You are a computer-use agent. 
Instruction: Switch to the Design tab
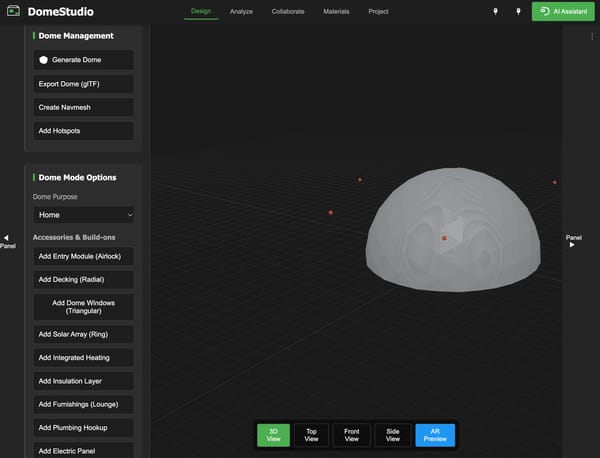[x=201, y=11]
